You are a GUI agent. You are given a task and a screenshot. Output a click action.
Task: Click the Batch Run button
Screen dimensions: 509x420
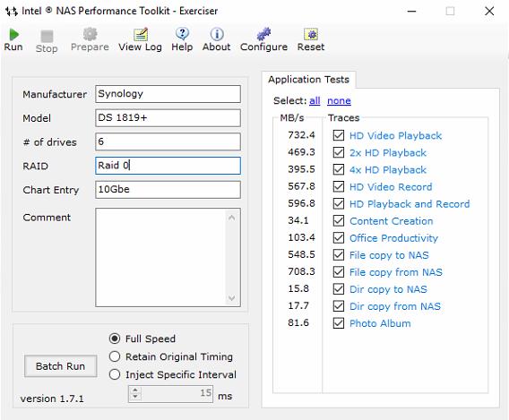coord(60,366)
